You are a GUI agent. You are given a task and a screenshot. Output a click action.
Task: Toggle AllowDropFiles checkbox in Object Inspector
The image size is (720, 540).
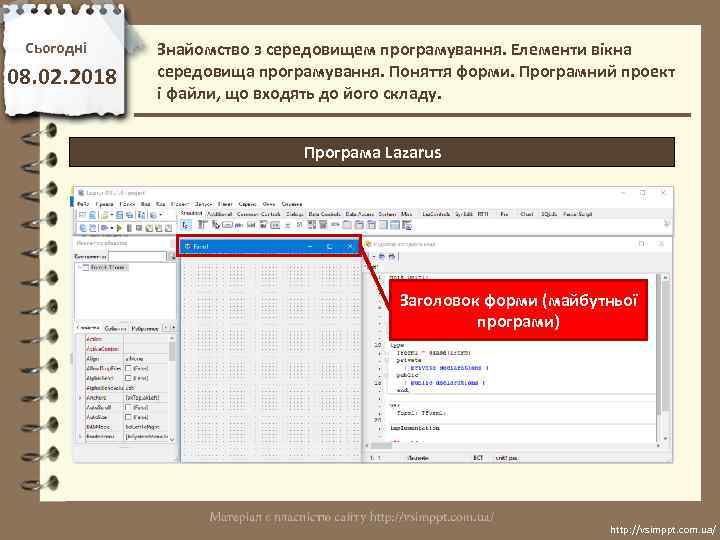coord(129,368)
